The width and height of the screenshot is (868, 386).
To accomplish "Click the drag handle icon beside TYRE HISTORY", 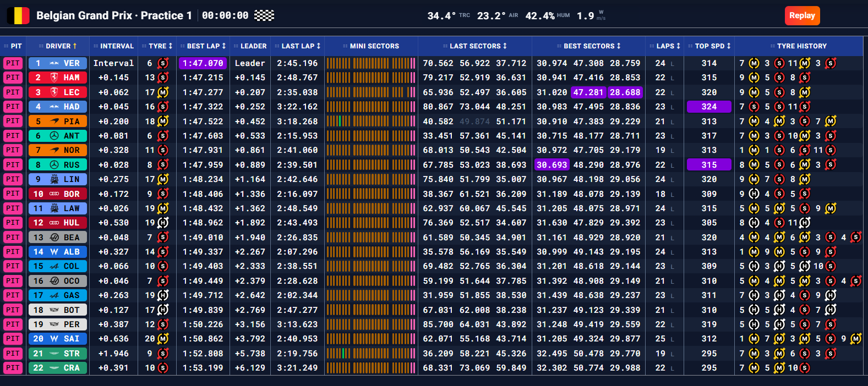I will coord(772,46).
